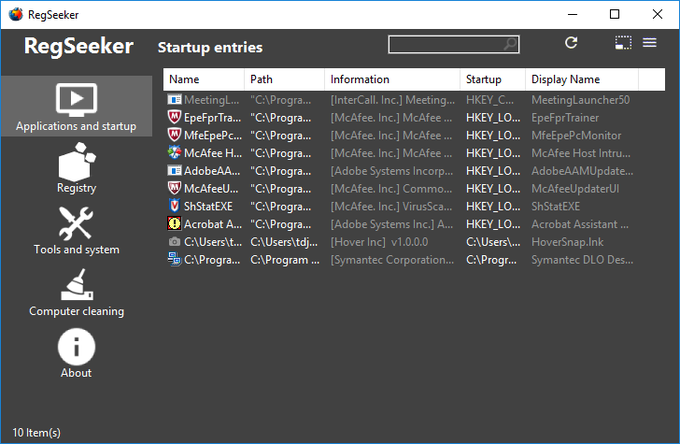Select the MfeEpePcMonitor display name
The image size is (680, 444).
point(576,135)
